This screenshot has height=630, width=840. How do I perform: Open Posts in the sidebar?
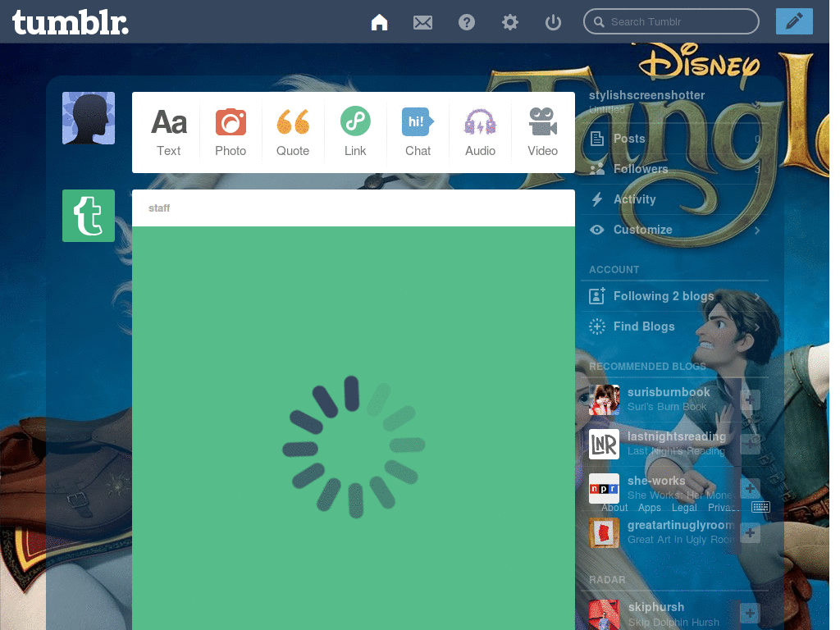pos(675,139)
